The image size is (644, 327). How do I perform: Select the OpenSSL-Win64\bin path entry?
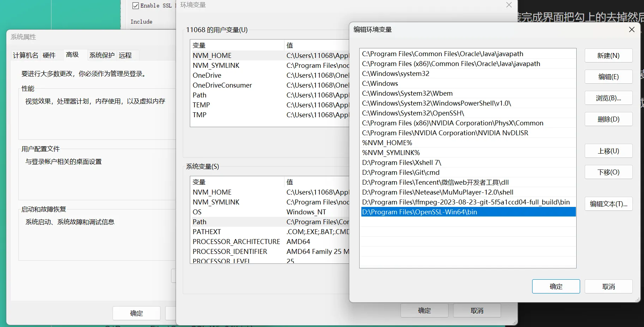tap(419, 212)
